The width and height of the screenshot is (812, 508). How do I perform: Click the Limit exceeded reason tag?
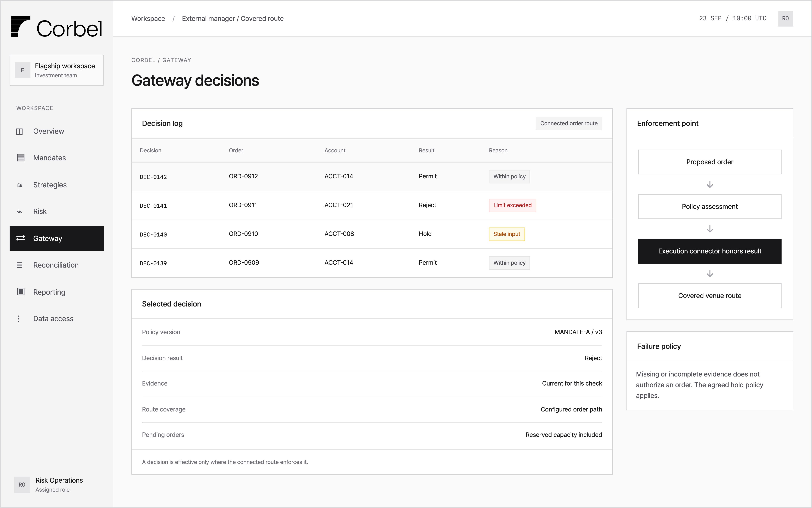(x=512, y=205)
